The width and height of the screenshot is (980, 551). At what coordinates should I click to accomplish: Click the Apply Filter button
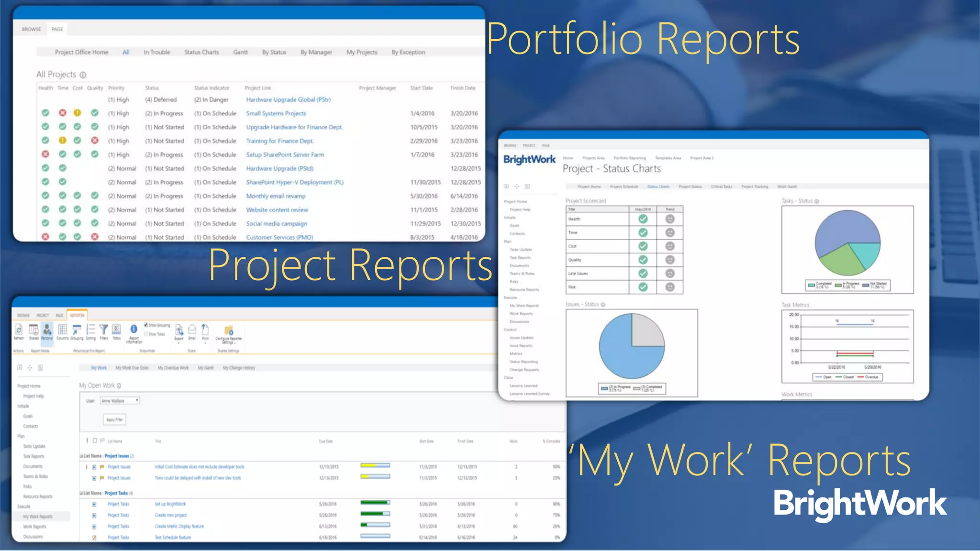pyautogui.click(x=115, y=419)
